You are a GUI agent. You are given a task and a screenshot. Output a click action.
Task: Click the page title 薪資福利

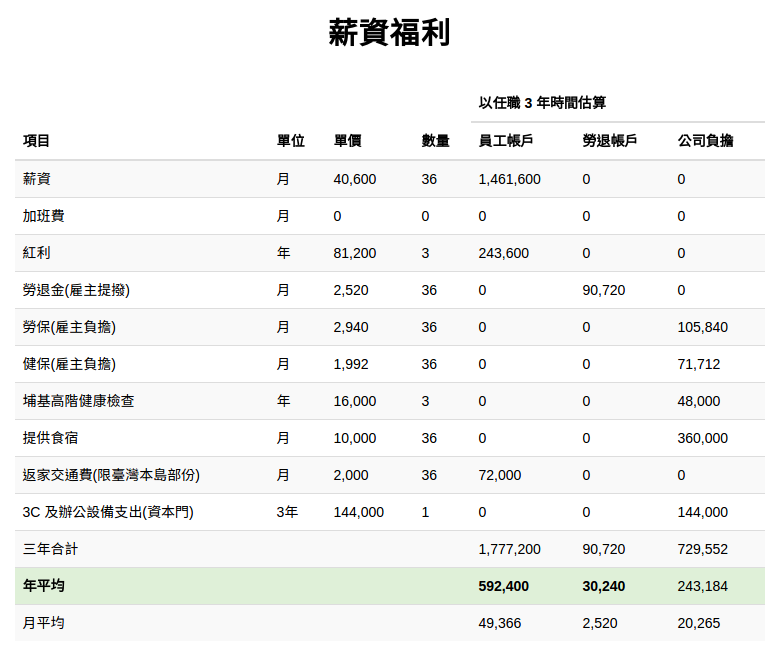[390, 32]
